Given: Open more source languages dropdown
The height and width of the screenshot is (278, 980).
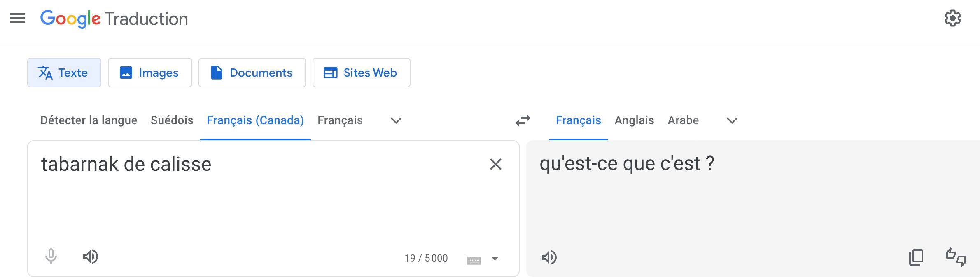Looking at the screenshot, I should 395,120.
